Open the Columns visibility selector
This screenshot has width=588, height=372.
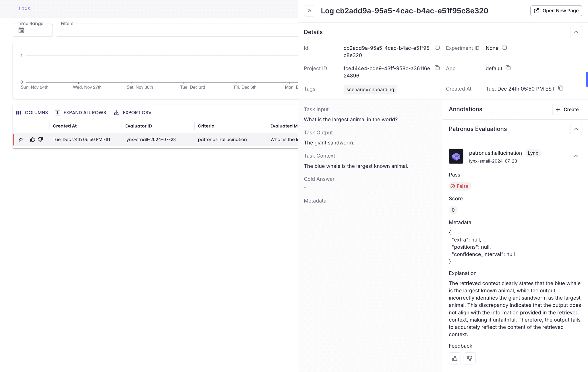point(32,112)
